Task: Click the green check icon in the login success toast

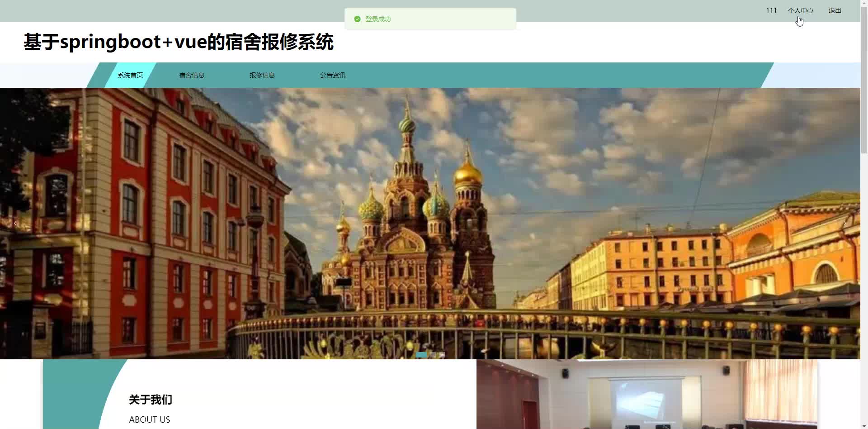Action: click(x=357, y=19)
